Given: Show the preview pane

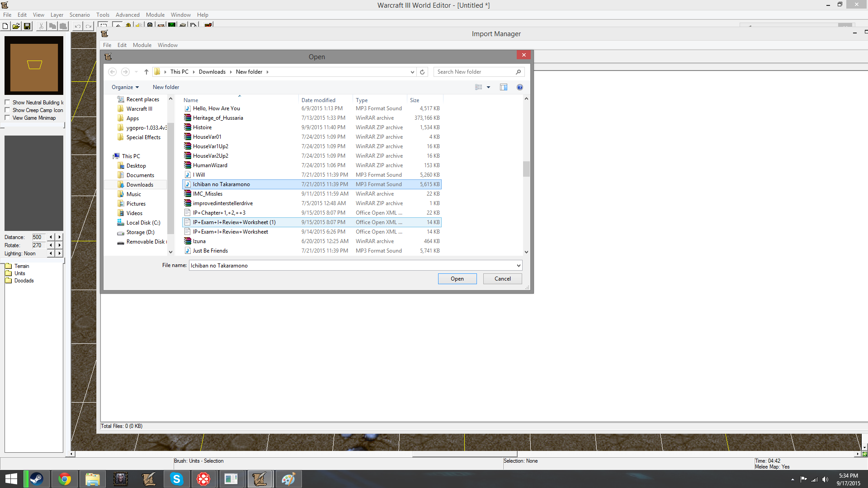Looking at the screenshot, I should (x=504, y=87).
